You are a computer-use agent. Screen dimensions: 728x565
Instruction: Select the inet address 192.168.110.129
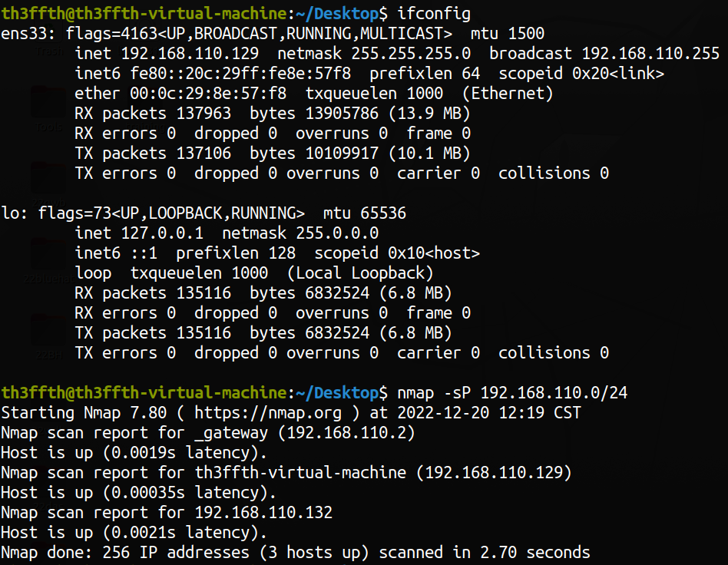click(x=190, y=54)
